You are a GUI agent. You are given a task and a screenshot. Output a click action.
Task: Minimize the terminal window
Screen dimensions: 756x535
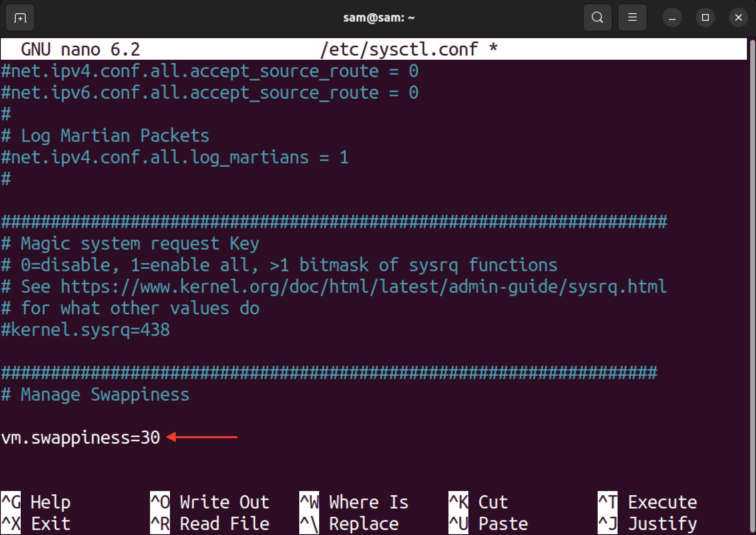point(672,18)
